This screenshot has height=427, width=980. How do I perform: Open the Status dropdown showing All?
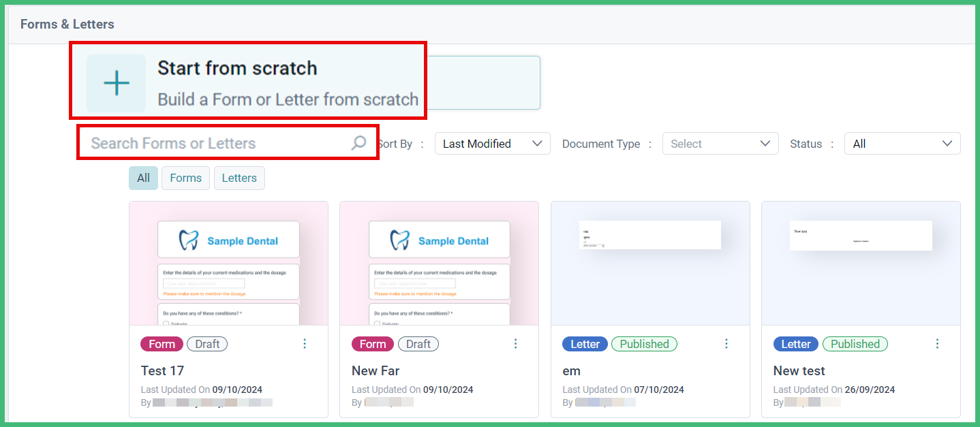pos(902,143)
